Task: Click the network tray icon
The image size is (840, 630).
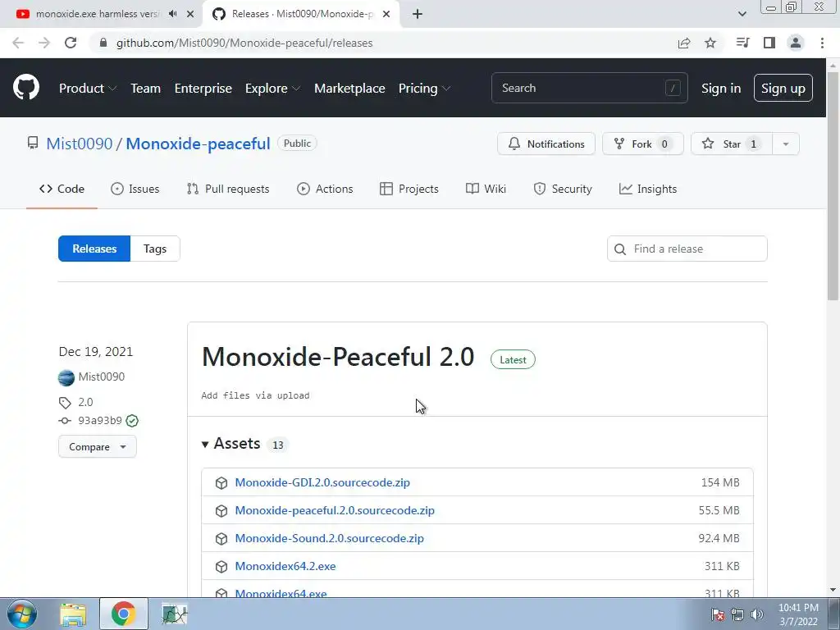Action: click(737, 614)
